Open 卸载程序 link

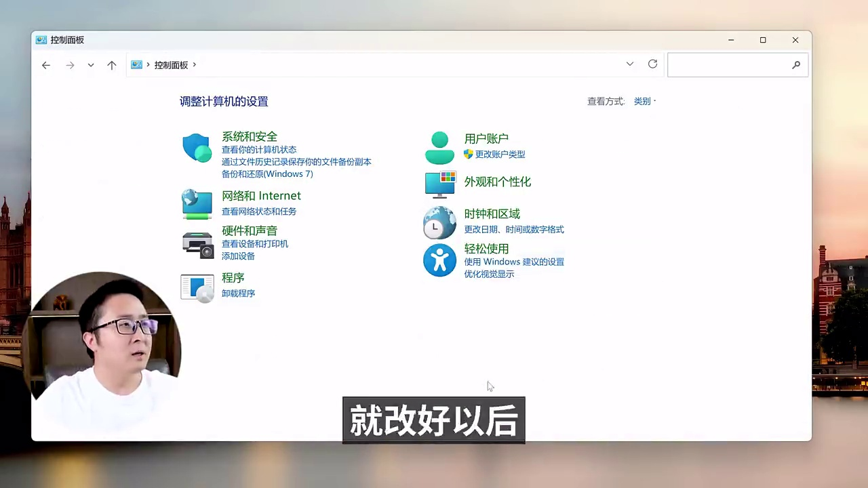point(238,293)
